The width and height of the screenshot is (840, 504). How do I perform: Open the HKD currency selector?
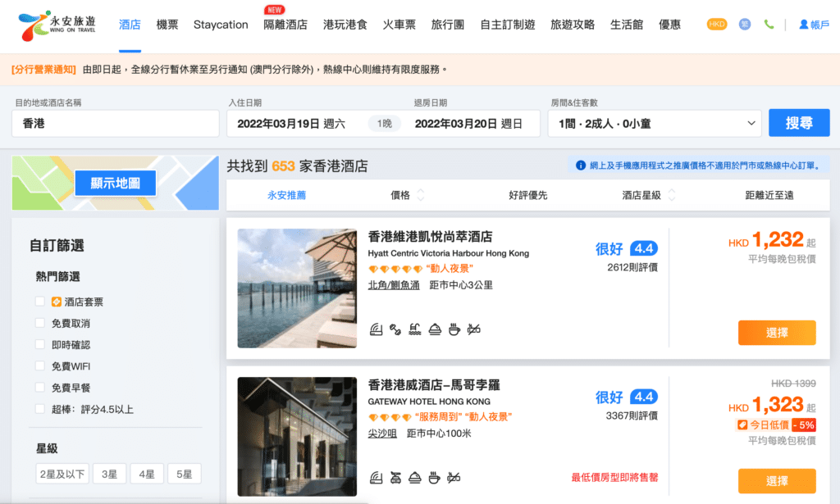(717, 24)
